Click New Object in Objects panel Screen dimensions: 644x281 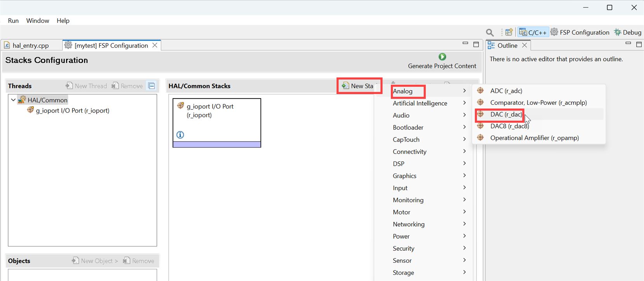coord(95,261)
